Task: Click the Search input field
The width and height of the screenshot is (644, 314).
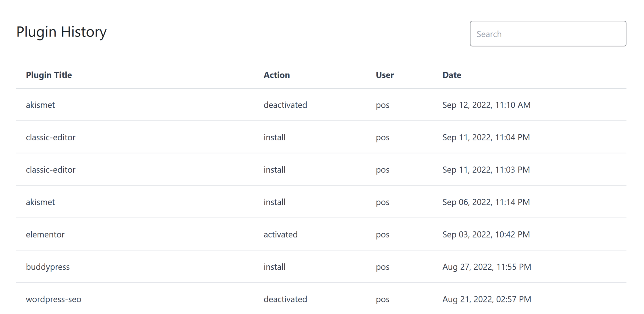Action: click(547, 34)
